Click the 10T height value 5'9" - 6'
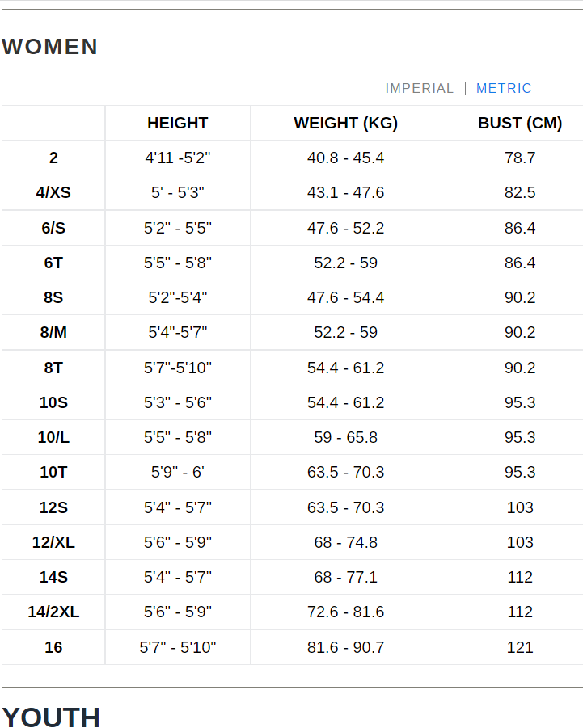Viewport: 583px width, 728px height. (x=177, y=472)
